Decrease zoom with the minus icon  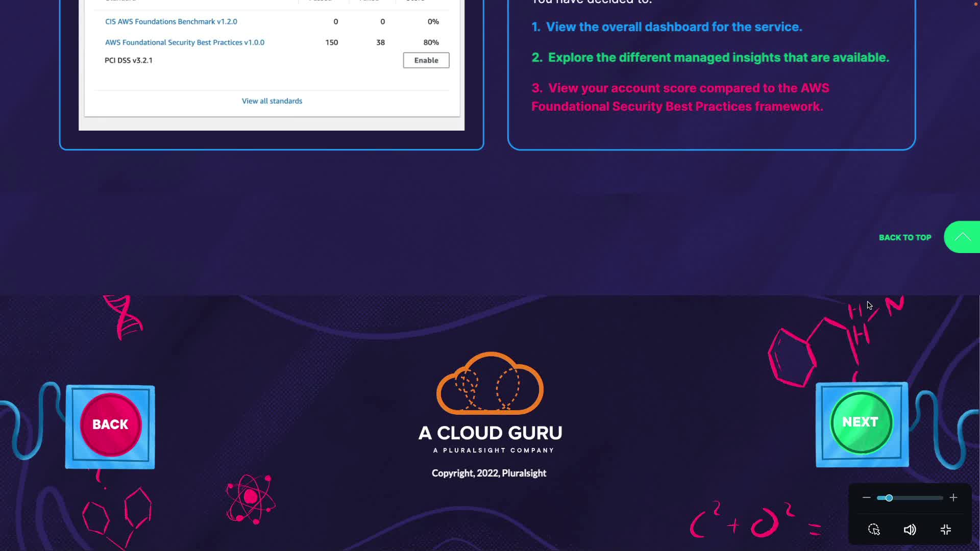(866, 498)
